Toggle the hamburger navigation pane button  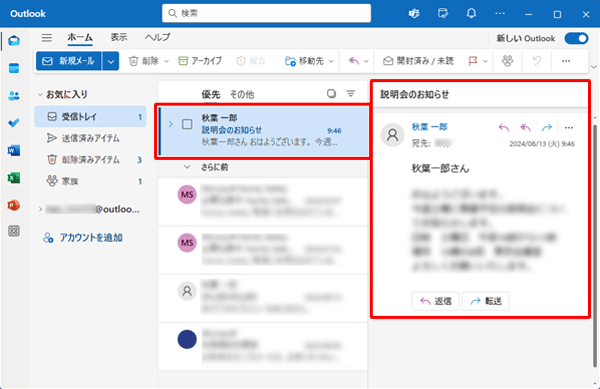(x=47, y=37)
